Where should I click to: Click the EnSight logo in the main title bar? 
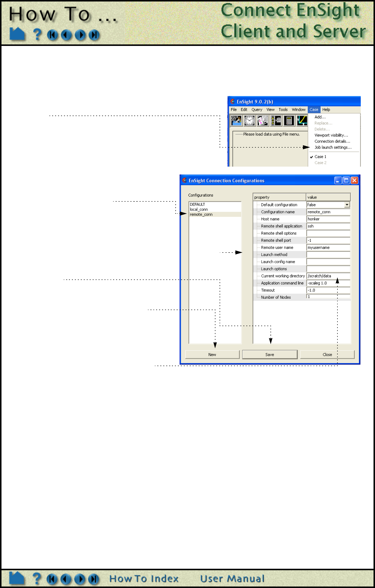pyautogui.click(x=232, y=101)
